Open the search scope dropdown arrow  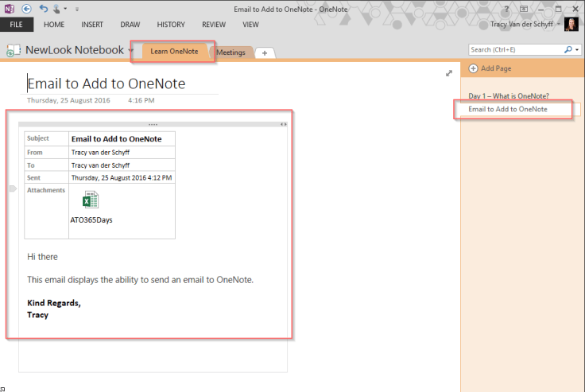click(x=577, y=49)
